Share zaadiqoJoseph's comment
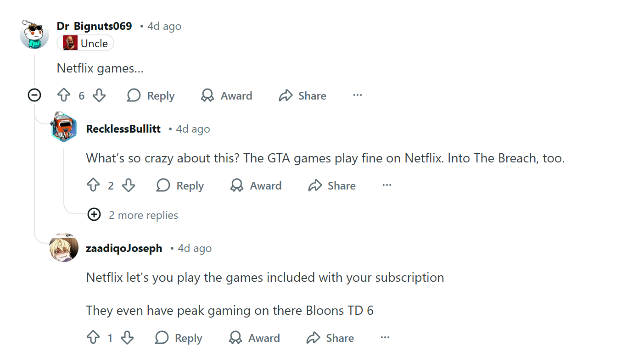Viewport: 644px width, 357px height. tap(330, 338)
